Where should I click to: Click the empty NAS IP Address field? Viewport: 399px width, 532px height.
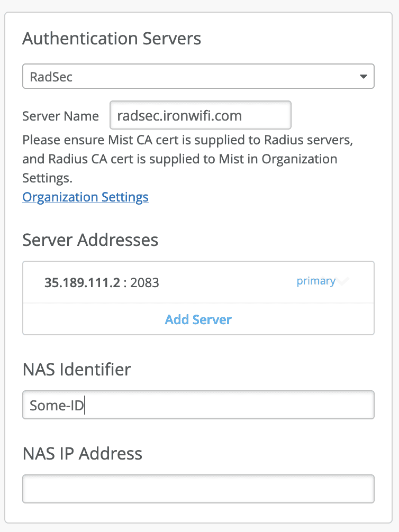198,489
